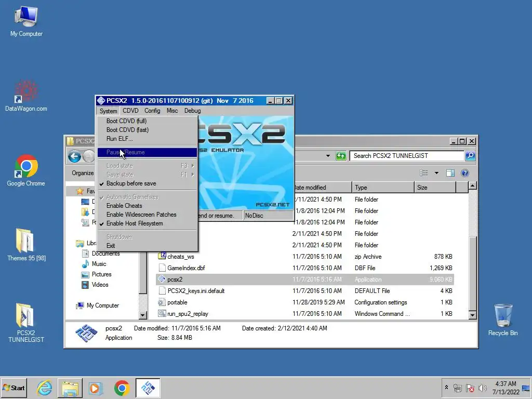Open Action Center flag tray icon
Image resolution: width=532 pixels, height=399 pixels.
(x=470, y=388)
